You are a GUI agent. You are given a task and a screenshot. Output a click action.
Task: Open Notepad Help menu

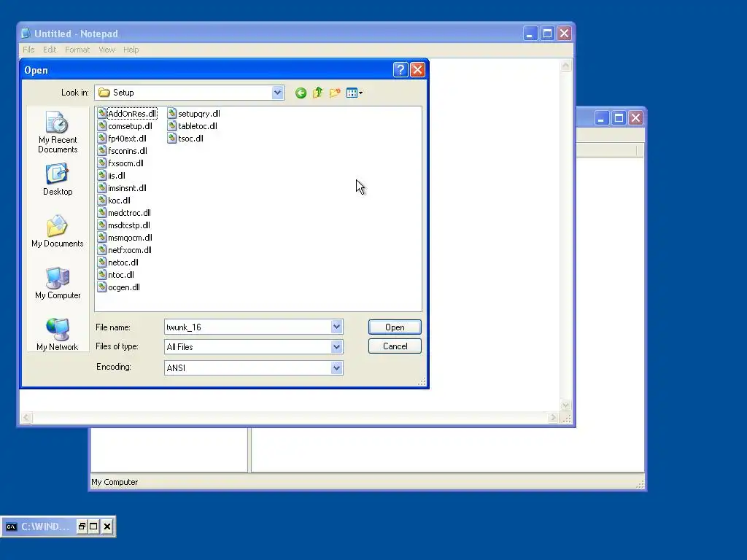(131, 50)
